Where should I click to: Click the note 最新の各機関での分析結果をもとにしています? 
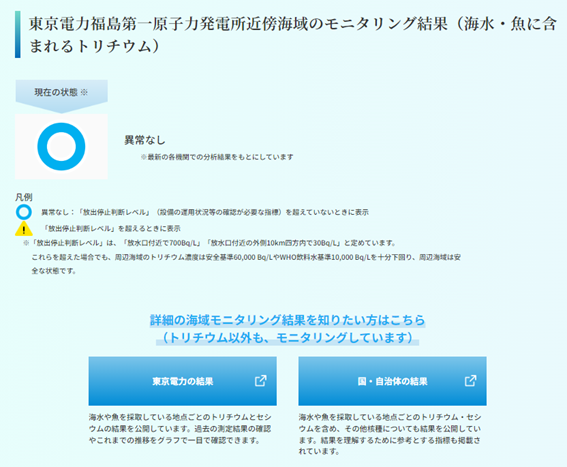(217, 157)
